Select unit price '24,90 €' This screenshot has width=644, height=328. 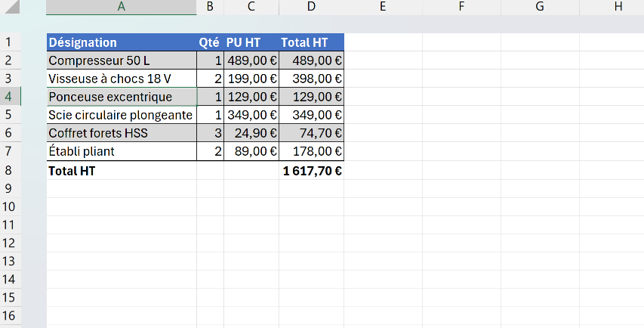pyautogui.click(x=251, y=133)
